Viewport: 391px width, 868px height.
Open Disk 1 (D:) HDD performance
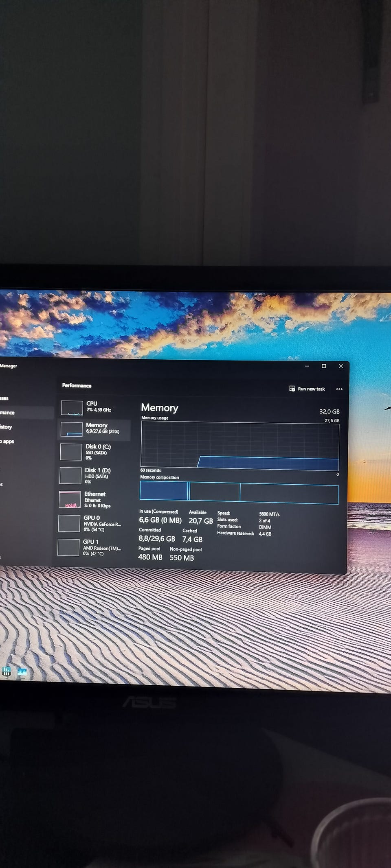click(94, 476)
